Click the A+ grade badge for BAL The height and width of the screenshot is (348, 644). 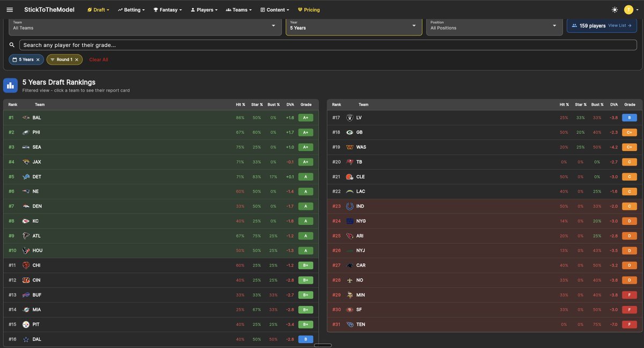(305, 118)
